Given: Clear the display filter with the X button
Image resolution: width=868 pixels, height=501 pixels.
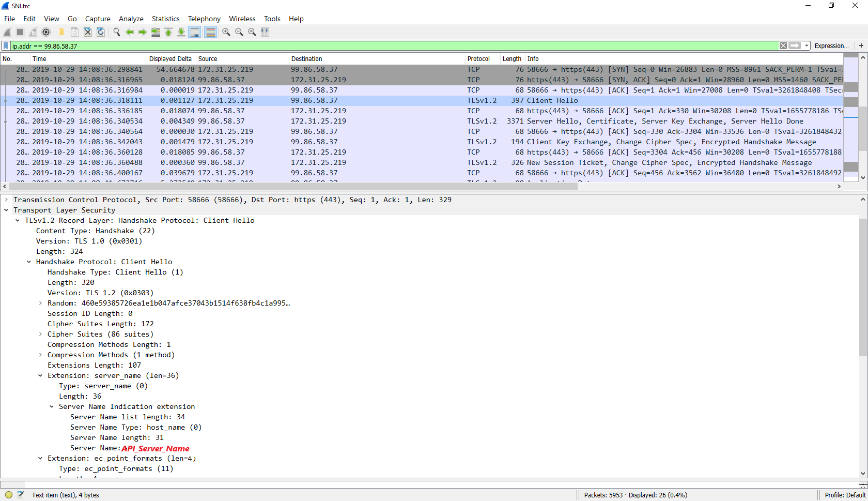Looking at the screenshot, I should (x=783, y=45).
